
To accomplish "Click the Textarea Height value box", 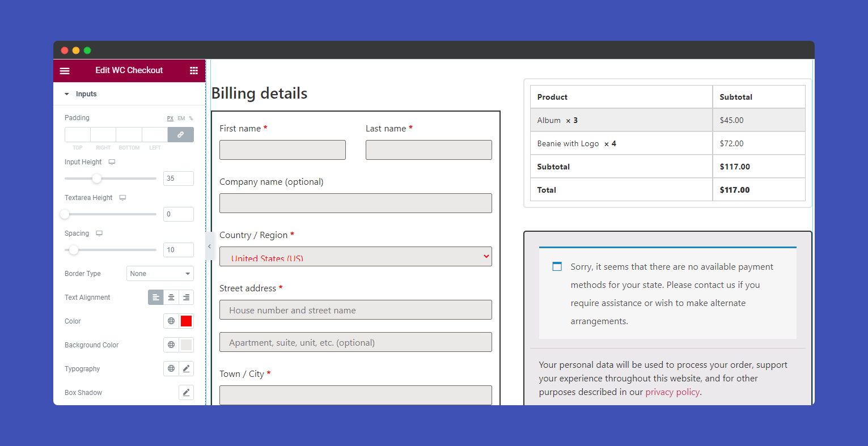I will [179, 214].
